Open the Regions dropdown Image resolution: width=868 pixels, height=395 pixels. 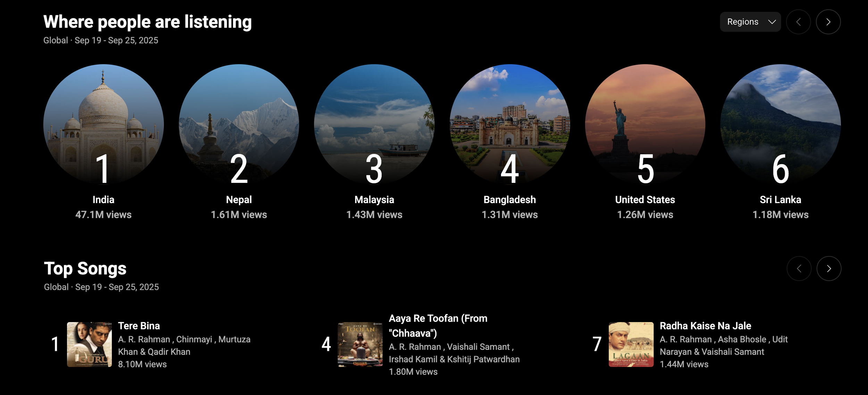[750, 22]
